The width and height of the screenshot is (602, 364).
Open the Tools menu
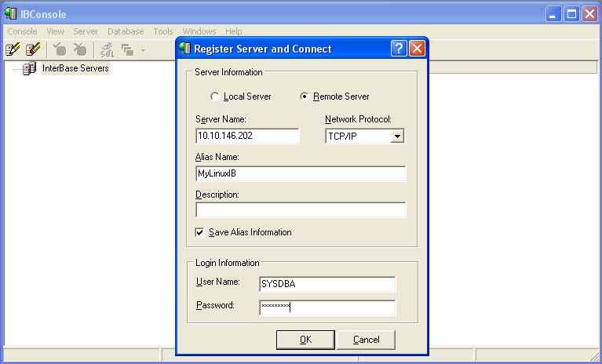pos(163,31)
